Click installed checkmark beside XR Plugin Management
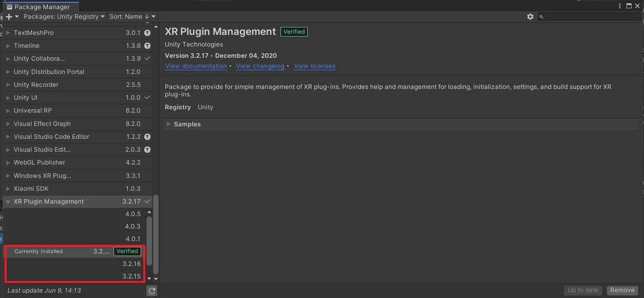The height and width of the screenshot is (298, 644). (147, 202)
